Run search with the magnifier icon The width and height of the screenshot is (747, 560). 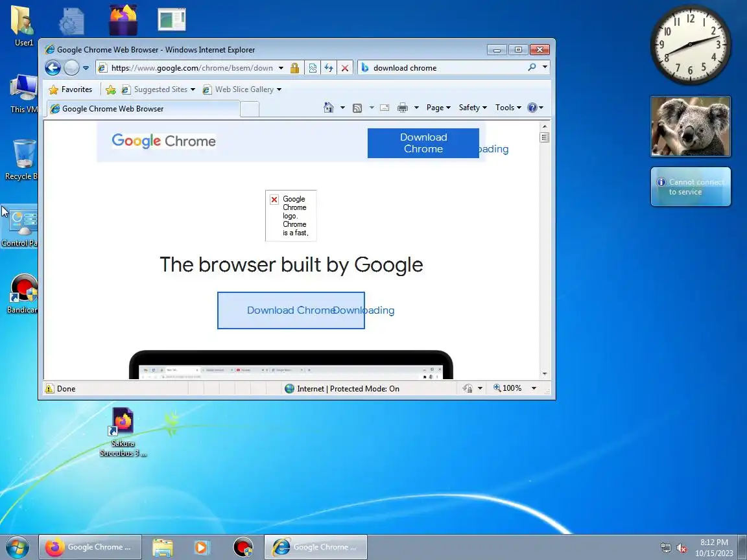coord(532,67)
